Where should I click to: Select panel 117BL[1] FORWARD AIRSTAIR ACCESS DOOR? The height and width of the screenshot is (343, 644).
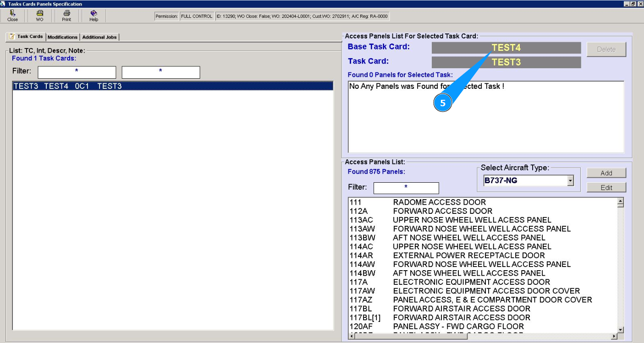(x=483, y=317)
